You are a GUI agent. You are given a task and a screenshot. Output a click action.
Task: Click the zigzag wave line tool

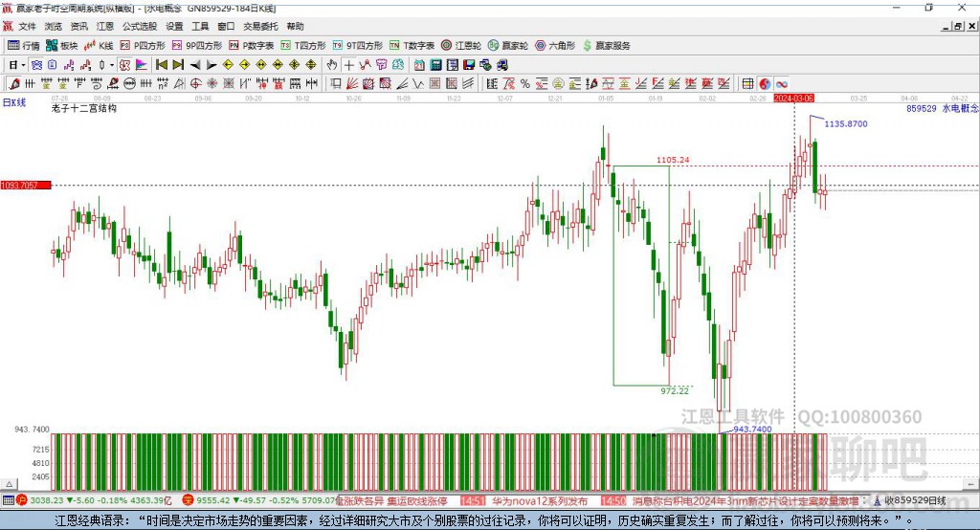tap(417, 84)
